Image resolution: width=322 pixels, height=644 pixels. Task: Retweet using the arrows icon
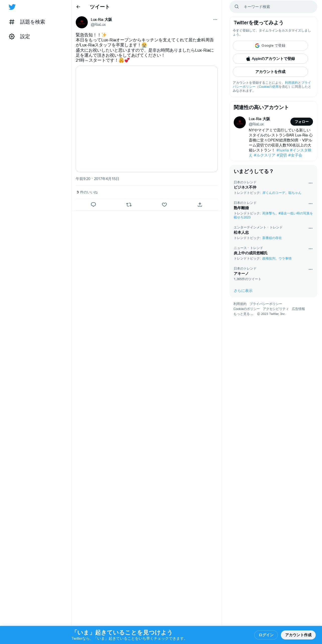point(129,205)
